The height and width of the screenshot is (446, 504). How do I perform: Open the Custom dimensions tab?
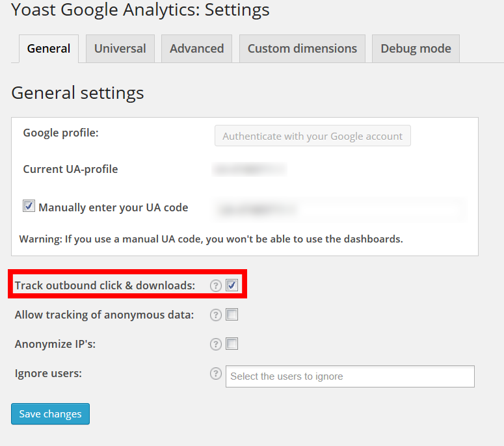point(302,49)
